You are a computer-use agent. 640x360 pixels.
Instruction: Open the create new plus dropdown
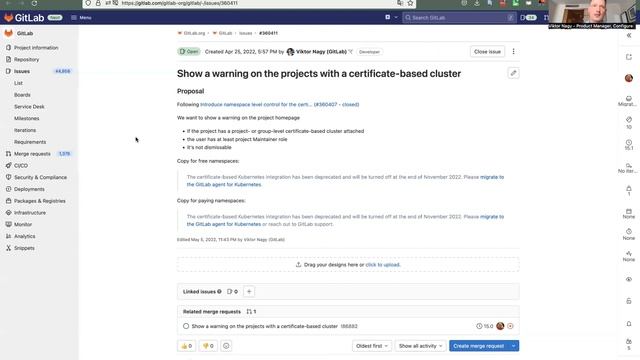[391, 17]
